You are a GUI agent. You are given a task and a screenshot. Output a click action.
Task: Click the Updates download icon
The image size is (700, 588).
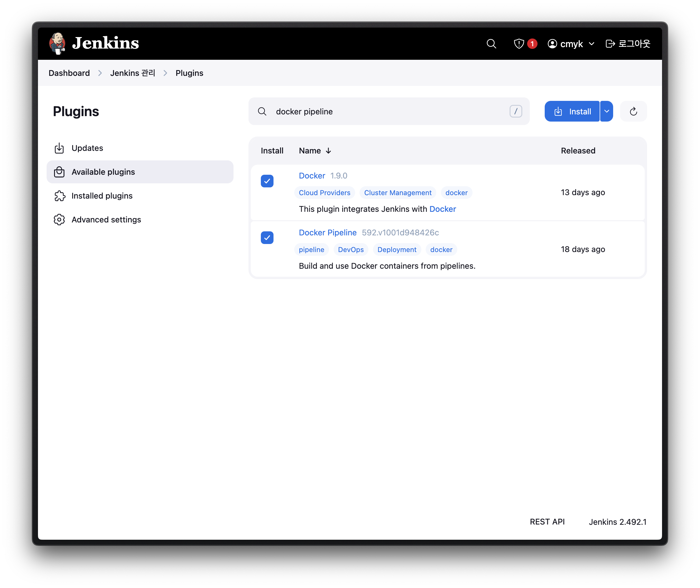click(59, 148)
